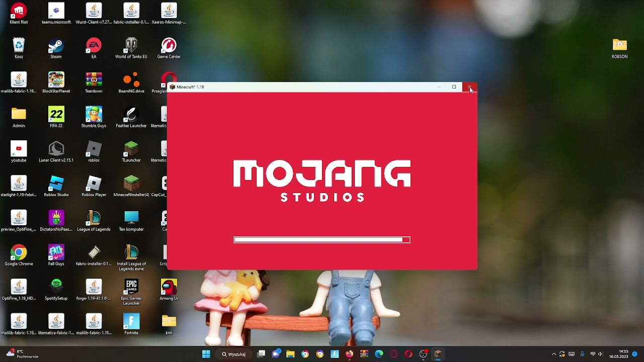Open BlockStarPlanet desktop icon

click(56, 82)
